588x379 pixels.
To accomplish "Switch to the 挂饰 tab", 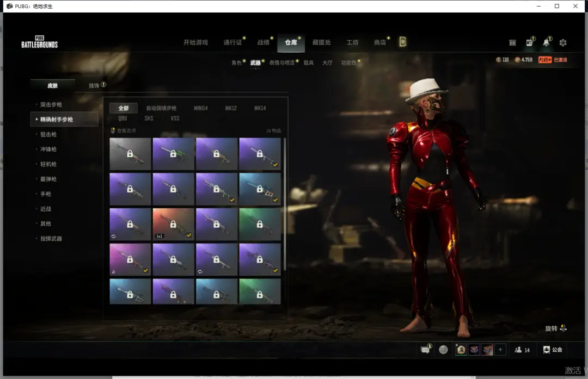I will pyautogui.click(x=94, y=85).
